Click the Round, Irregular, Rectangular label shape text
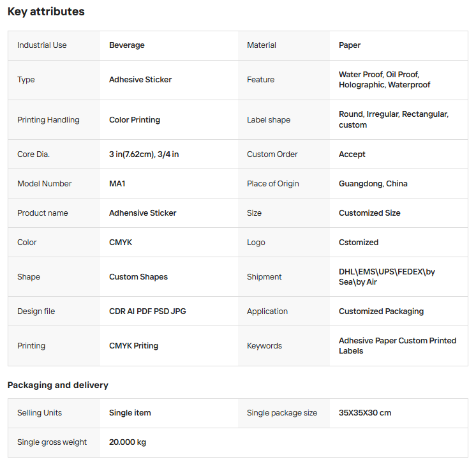 click(x=394, y=114)
